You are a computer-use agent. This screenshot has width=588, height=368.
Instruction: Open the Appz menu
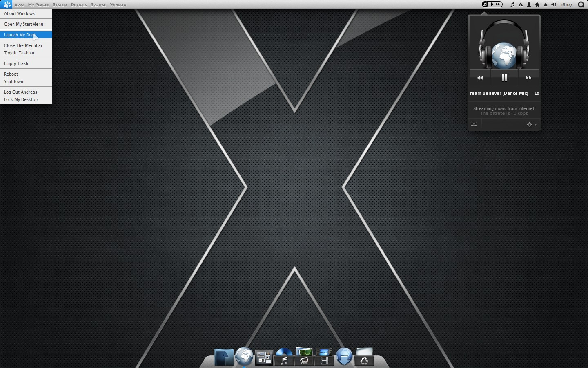point(19,4)
